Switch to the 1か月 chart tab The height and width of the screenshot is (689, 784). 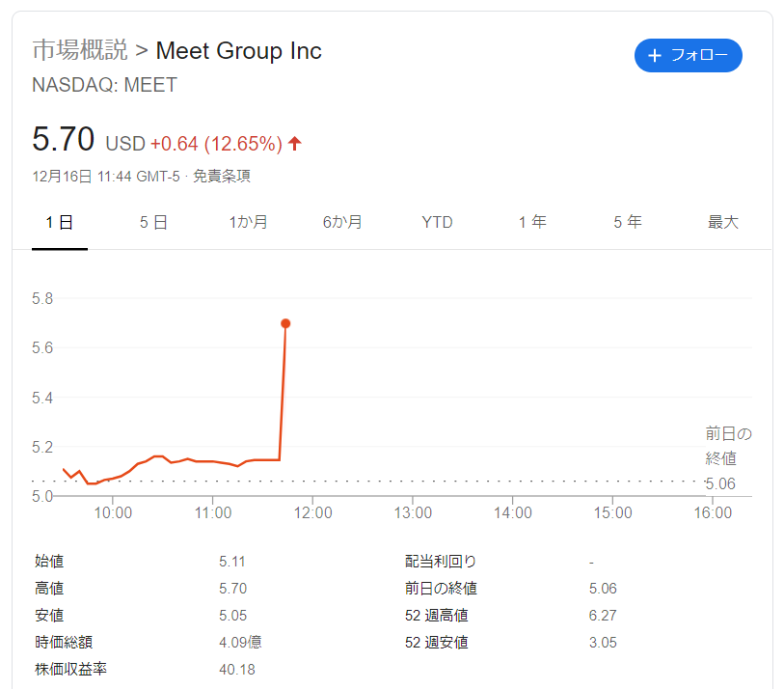[x=248, y=223]
